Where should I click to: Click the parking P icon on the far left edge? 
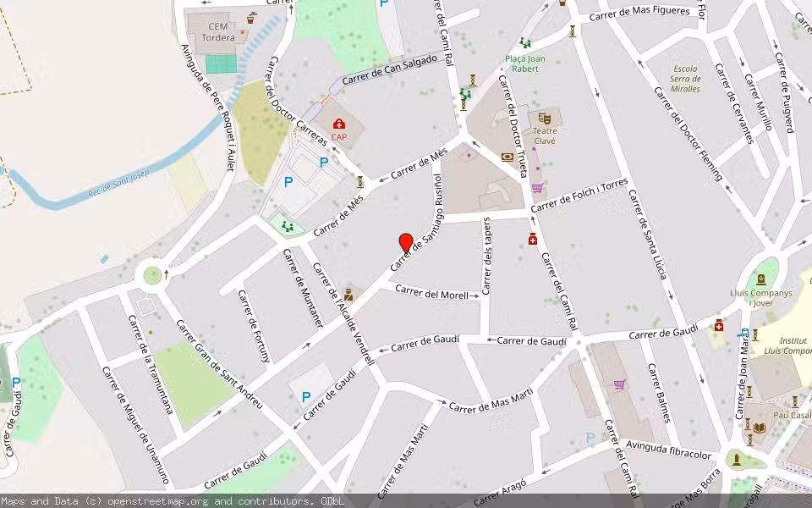click(x=15, y=381)
